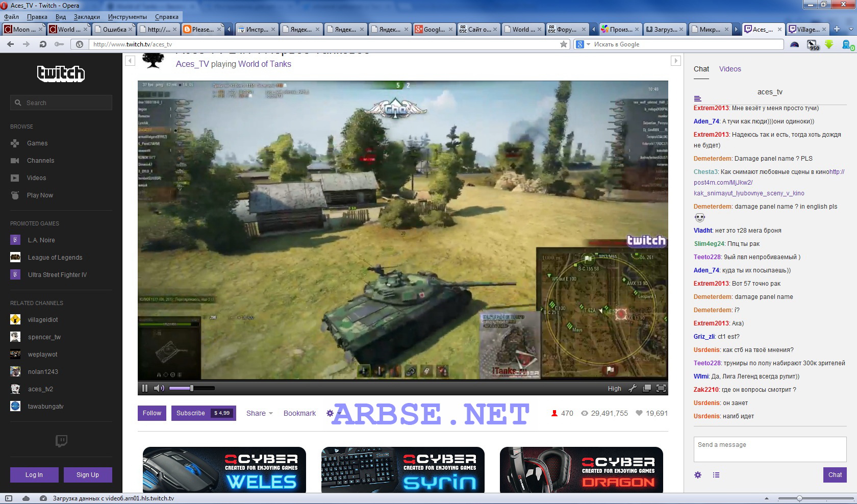Open related channel tawabungatv
The height and width of the screenshot is (504, 857).
pos(45,407)
